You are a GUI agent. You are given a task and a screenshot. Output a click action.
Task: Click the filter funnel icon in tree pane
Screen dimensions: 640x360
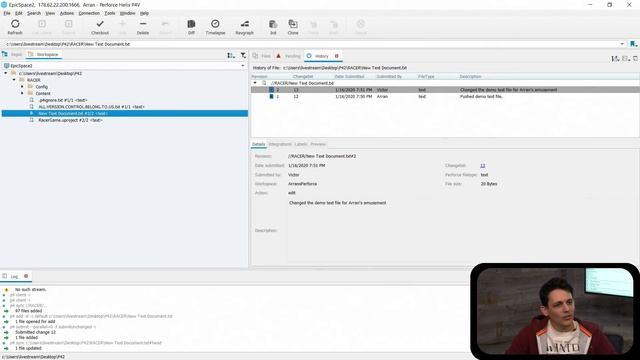tap(243, 55)
